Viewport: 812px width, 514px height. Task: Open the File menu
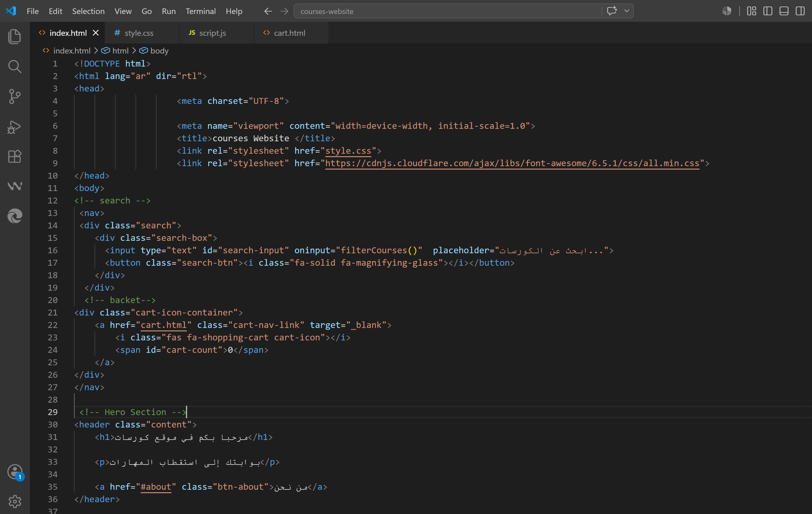point(33,11)
